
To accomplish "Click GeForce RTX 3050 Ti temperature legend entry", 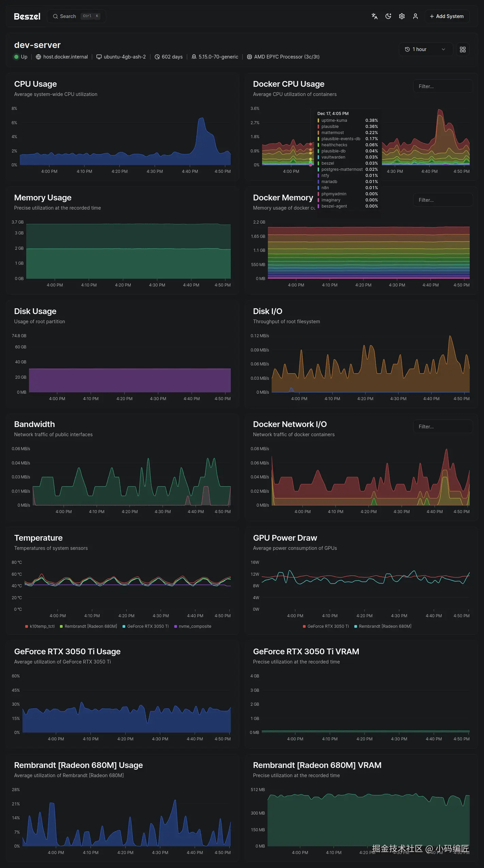I will (146, 626).
